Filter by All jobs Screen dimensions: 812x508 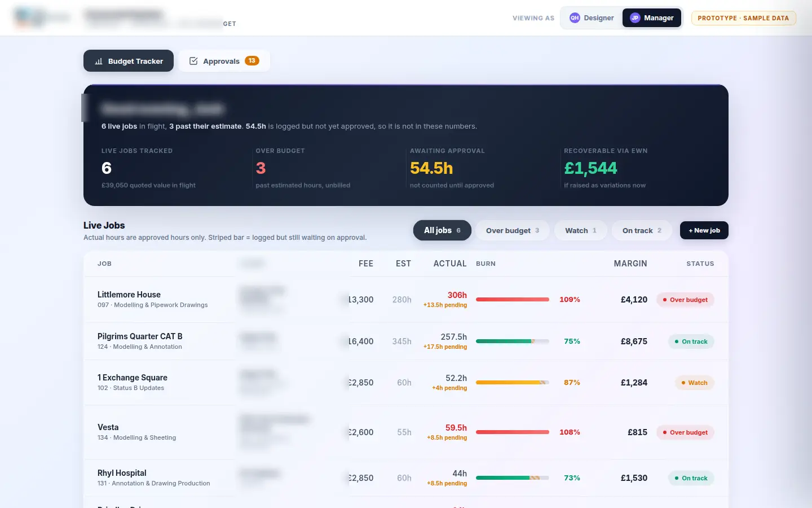442,230
